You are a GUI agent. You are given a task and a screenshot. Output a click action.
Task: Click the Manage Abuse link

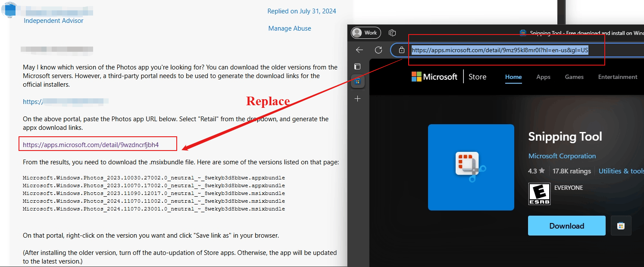point(290,28)
